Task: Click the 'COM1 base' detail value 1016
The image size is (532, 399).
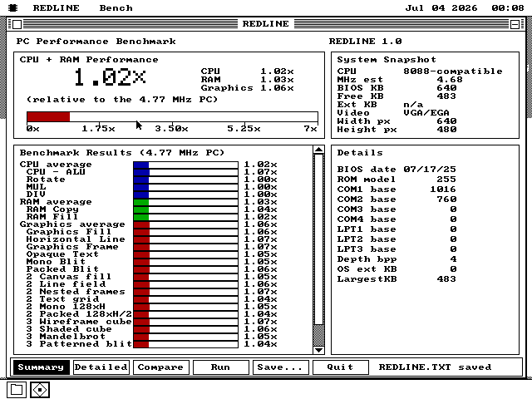Action: [443, 190]
